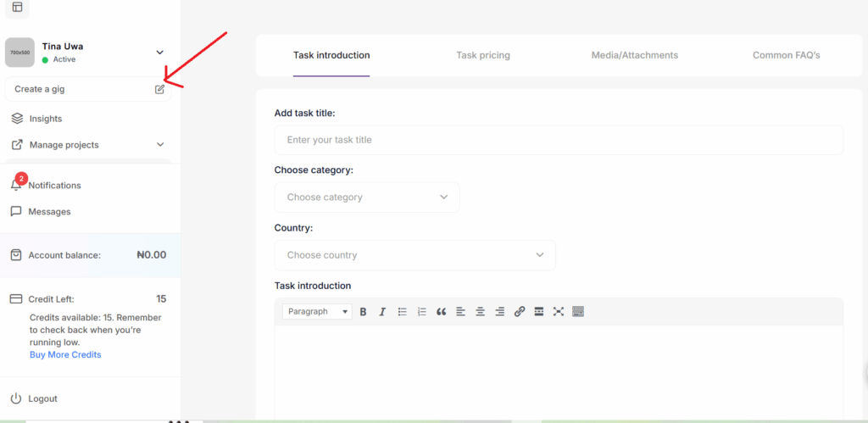868x423 pixels.
Task: Toggle the sidebar layout icon
Action: click(x=17, y=7)
